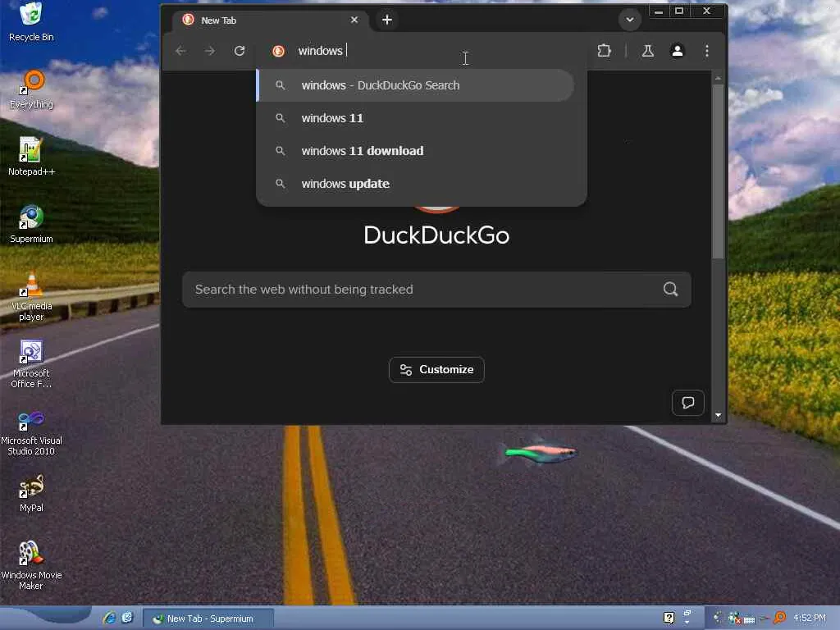This screenshot has height=630, width=840.
Task: Open the Notepad++ desktop shortcut
Action: (x=31, y=157)
